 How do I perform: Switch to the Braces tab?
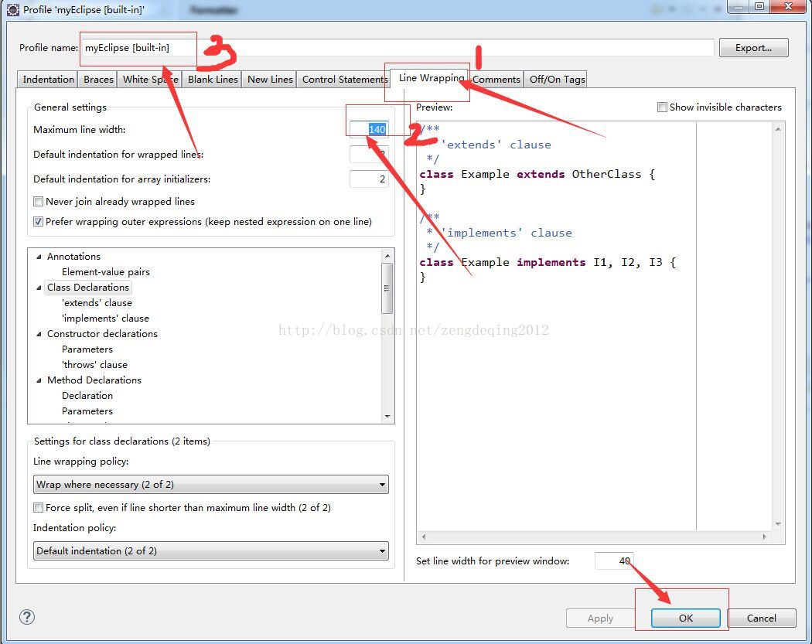coord(98,79)
